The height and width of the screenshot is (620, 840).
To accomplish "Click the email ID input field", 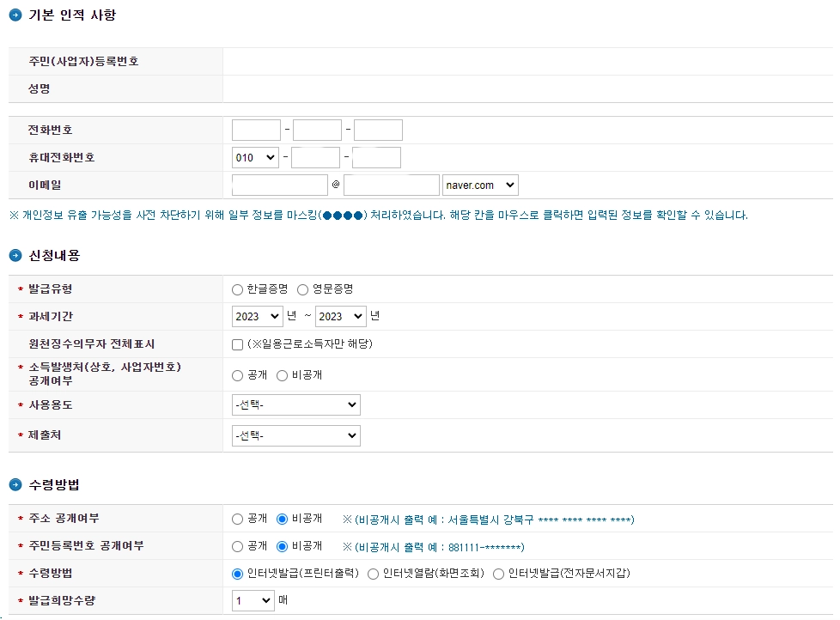I will [279, 185].
